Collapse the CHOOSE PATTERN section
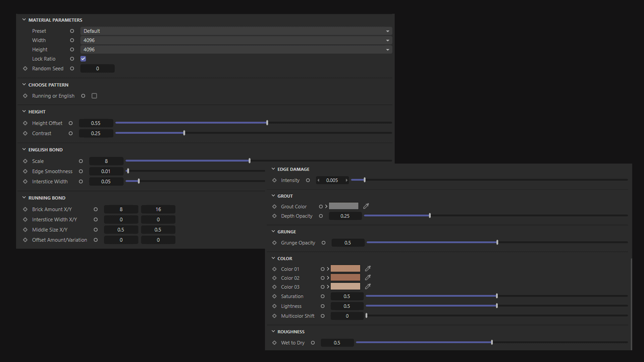Screen dimensions: 644x362 (24, 84)
